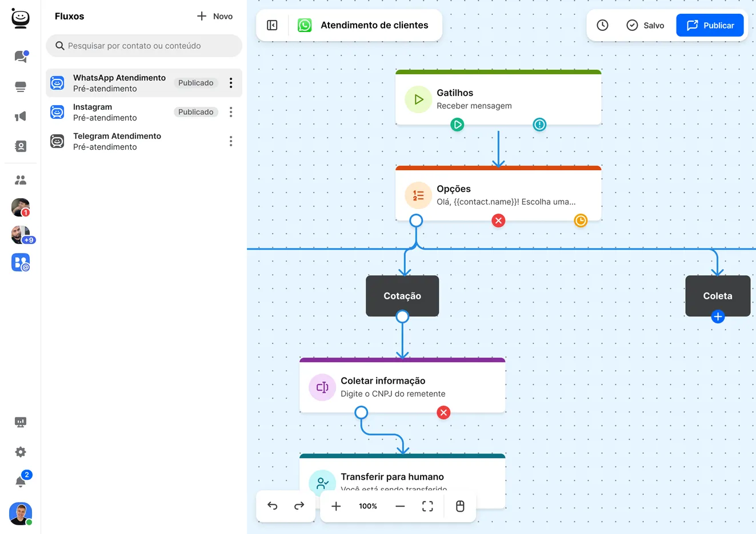Fit the flow canvas to screen
The image size is (756, 534).
[427, 505]
